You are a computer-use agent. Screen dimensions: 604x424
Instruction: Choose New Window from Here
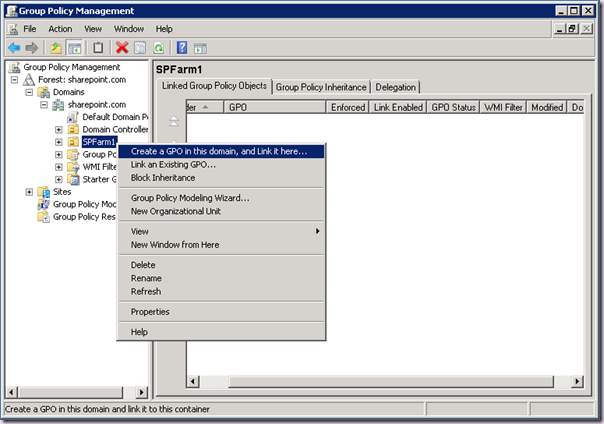(x=221, y=245)
